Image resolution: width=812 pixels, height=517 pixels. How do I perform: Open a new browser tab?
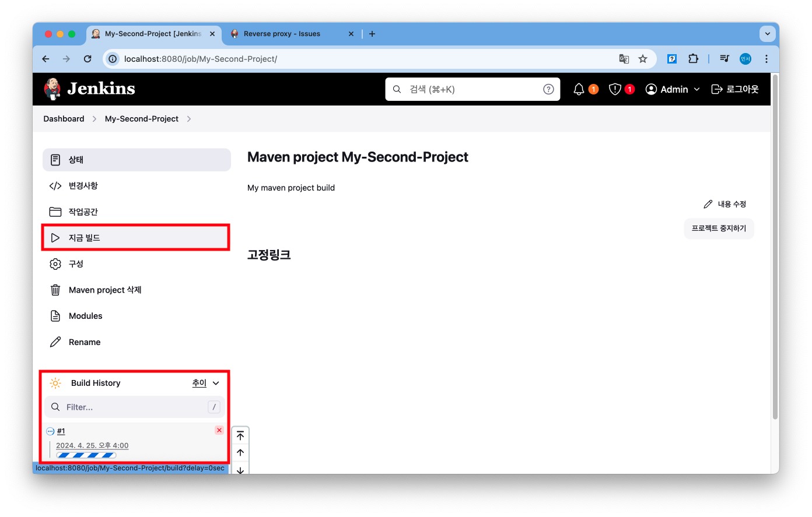[372, 34]
